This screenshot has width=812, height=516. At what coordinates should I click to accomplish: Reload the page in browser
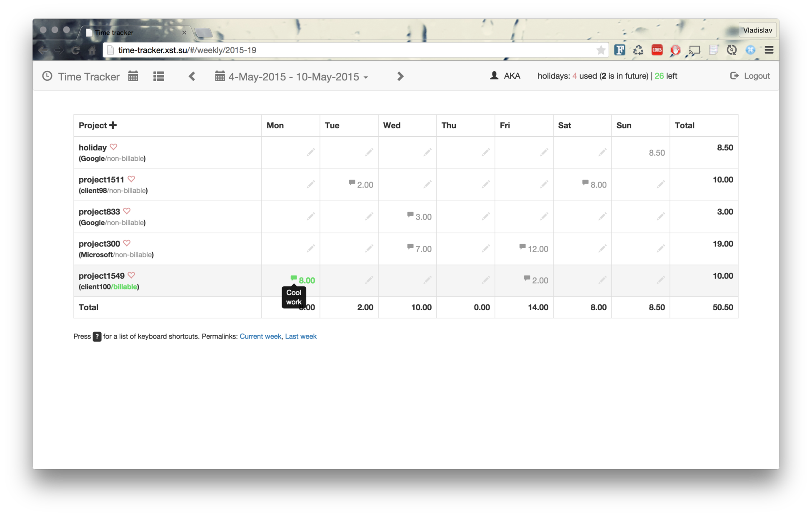[75, 50]
